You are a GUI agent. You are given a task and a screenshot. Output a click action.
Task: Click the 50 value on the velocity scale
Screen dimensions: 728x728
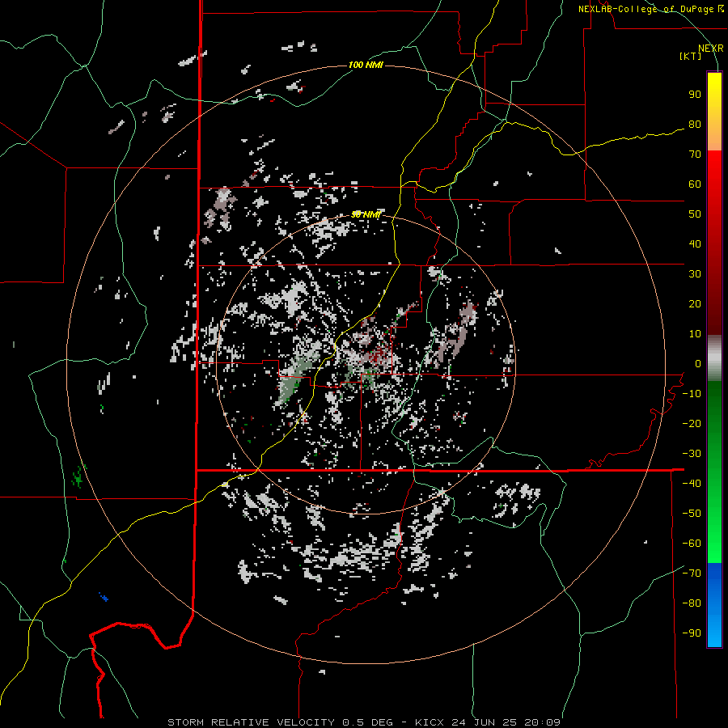(695, 214)
